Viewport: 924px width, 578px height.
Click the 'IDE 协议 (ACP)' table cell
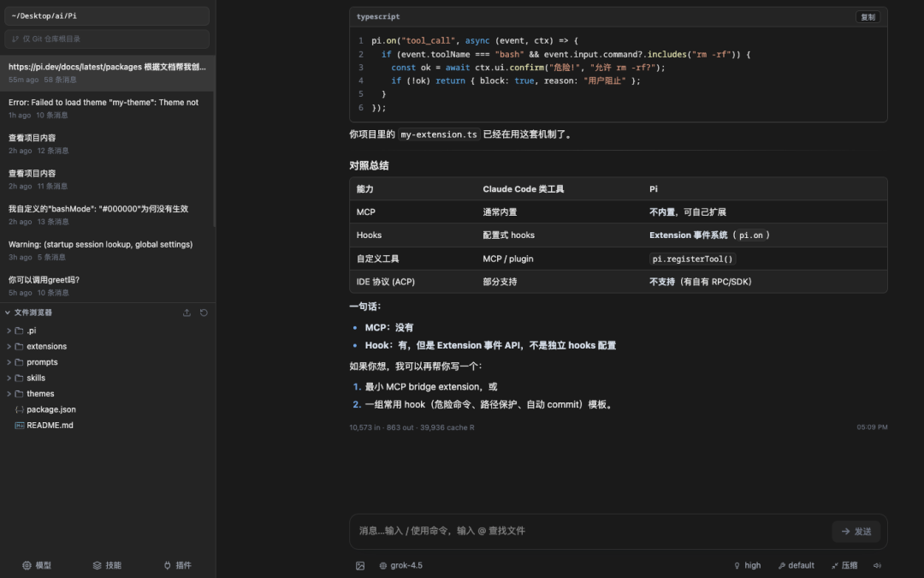(x=385, y=282)
